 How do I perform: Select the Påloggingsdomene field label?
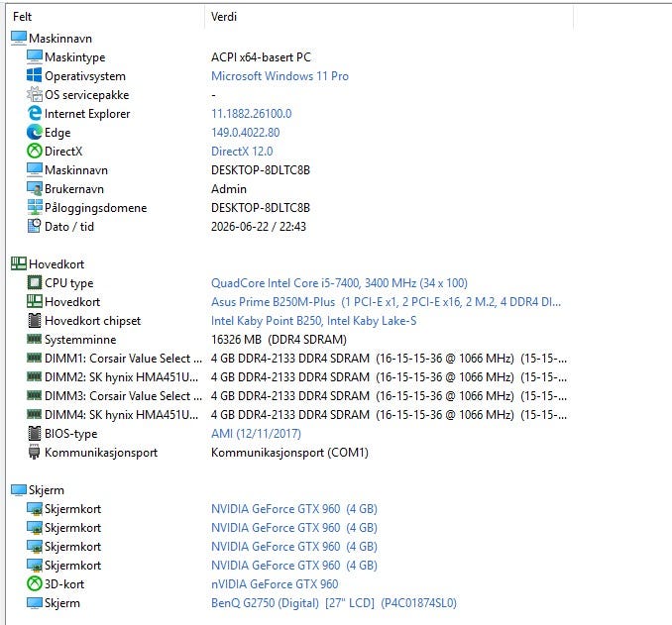coord(95,208)
